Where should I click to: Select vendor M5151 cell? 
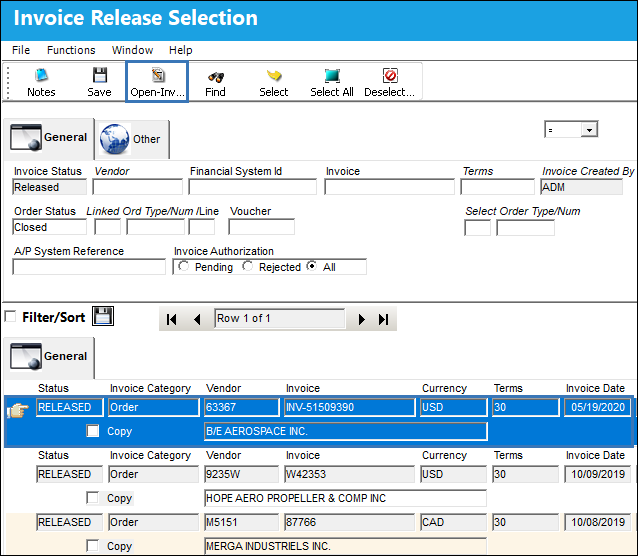(x=242, y=522)
